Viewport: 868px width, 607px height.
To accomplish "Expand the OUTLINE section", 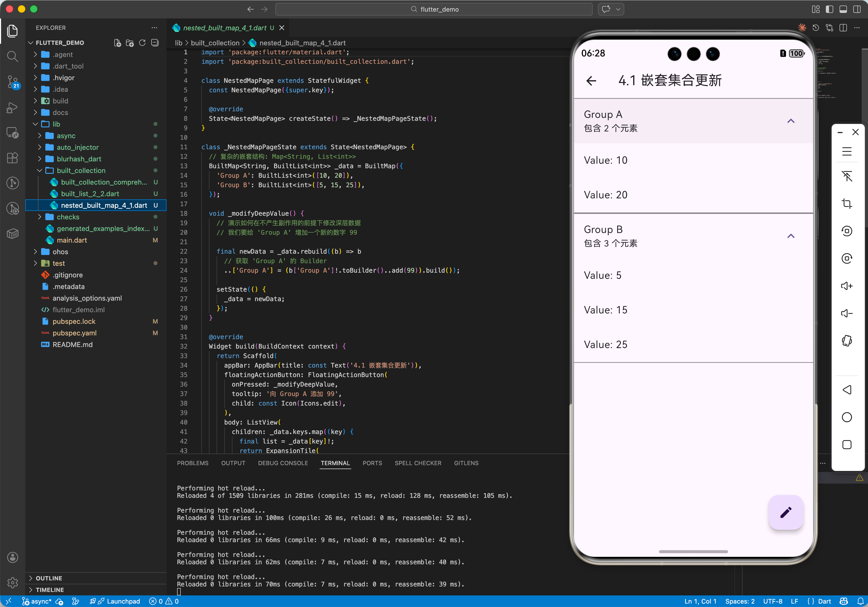I will (49, 578).
